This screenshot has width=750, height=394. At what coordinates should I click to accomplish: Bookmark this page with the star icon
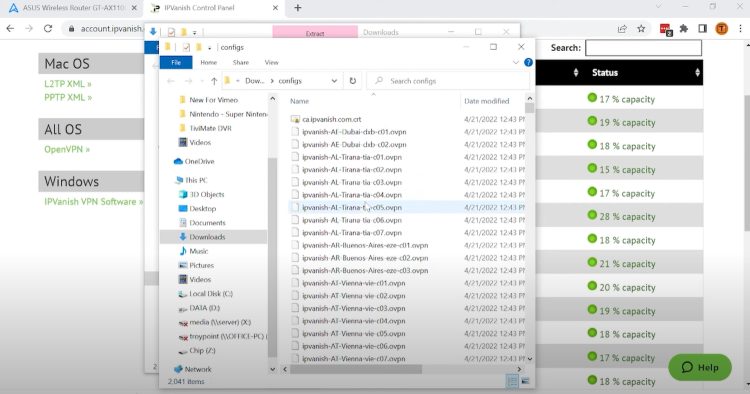pyautogui.click(x=641, y=29)
